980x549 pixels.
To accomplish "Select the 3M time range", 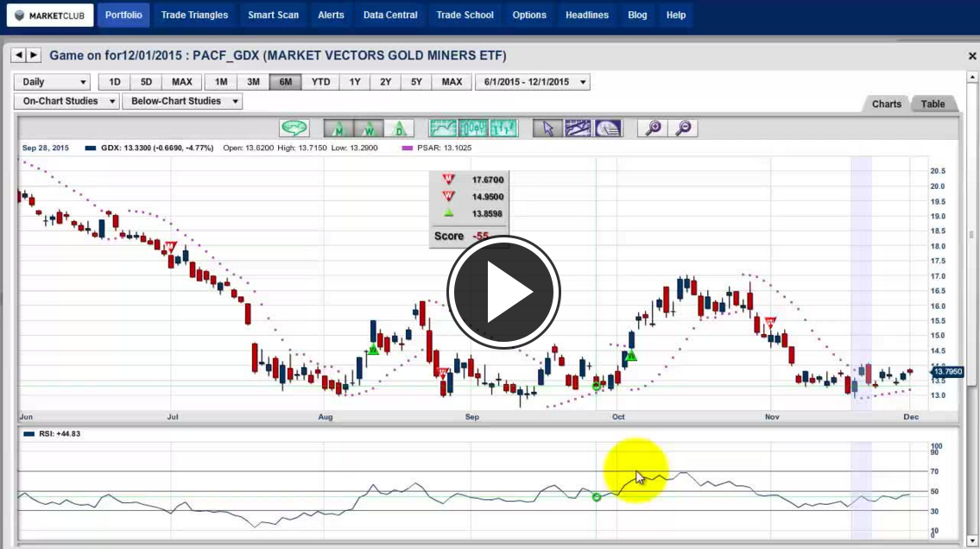I will pyautogui.click(x=253, y=82).
